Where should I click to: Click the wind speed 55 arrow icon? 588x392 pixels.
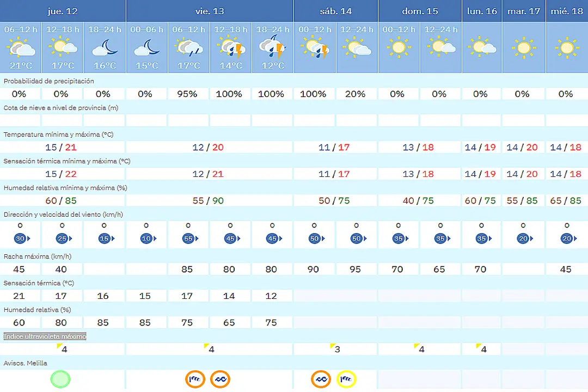(x=190, y=238)
